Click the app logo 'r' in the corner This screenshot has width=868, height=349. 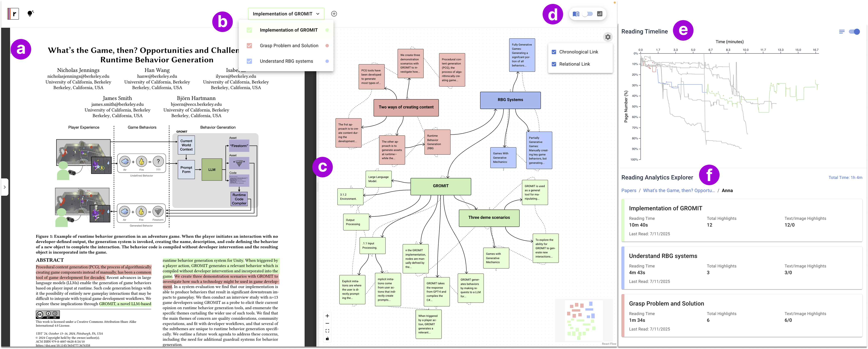coord(13,14)
